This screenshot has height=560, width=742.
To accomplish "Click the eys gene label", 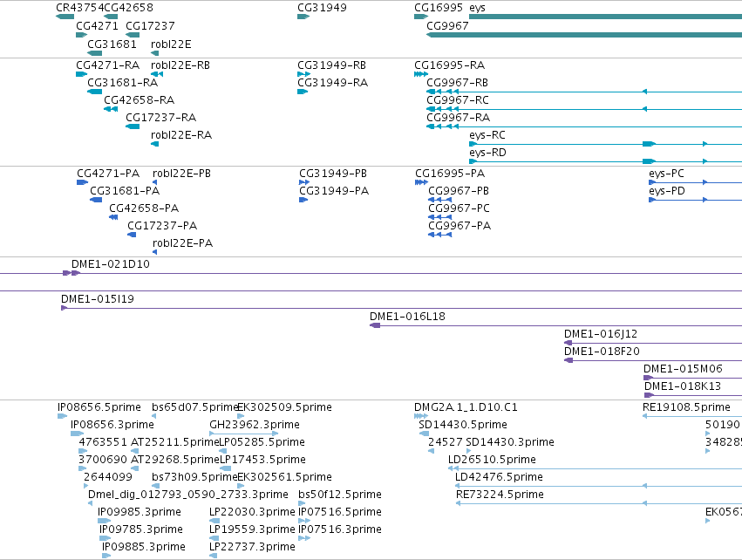I will coord(477,8).
